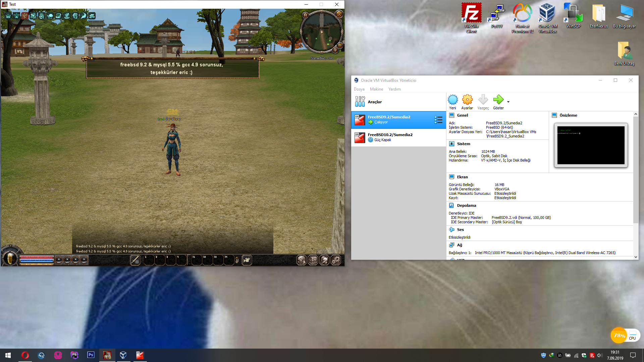
Task: Open Photoshop from the taskbar
Action: click(91, 355)
